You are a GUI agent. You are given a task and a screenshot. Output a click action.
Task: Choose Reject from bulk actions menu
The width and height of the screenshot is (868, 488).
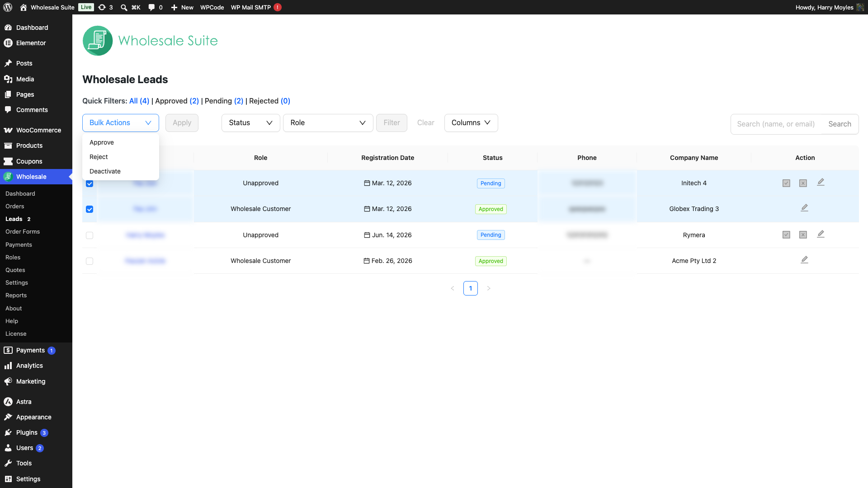click(x=121, y=157)
